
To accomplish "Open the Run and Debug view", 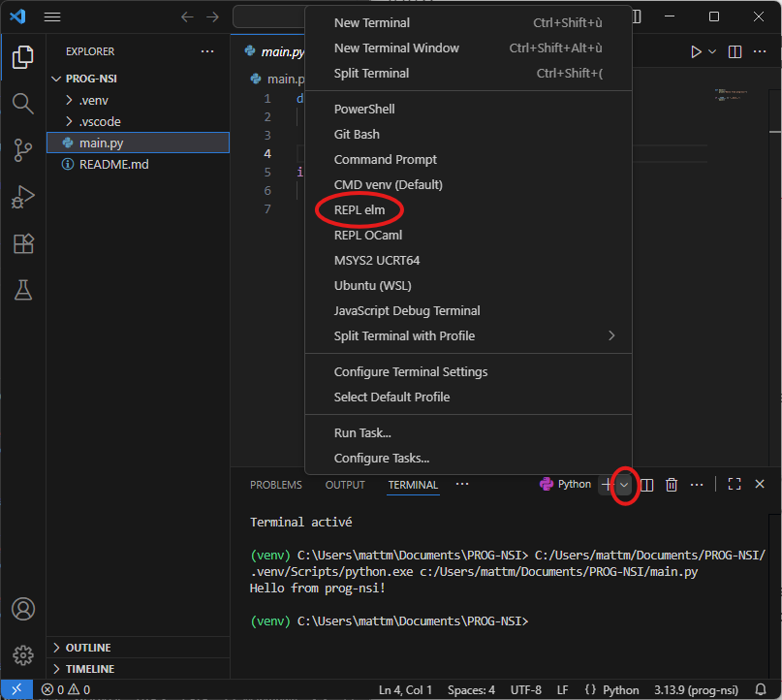I will click(22, 197).
